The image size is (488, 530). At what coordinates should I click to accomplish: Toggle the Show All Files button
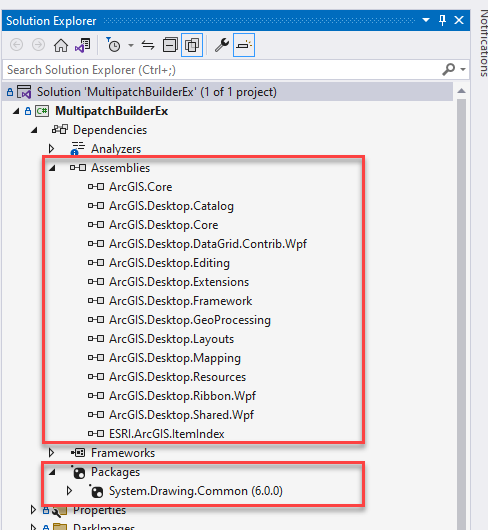(x=192, y=45)
